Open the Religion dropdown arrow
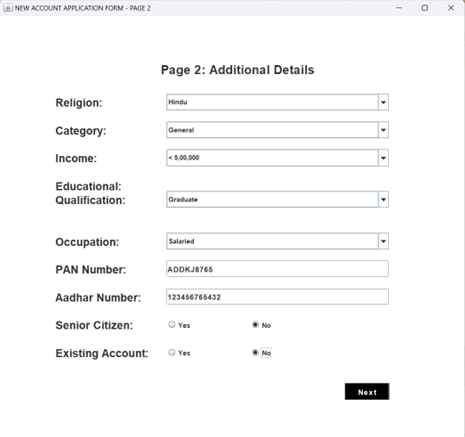Viewport: 465px width, 437px height. click(x=383, y=102)
